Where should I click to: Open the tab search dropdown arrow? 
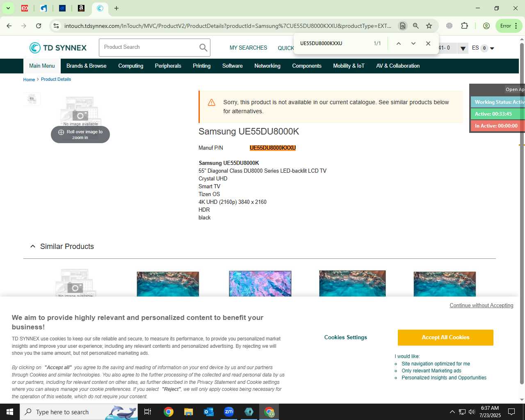(8, 8)
